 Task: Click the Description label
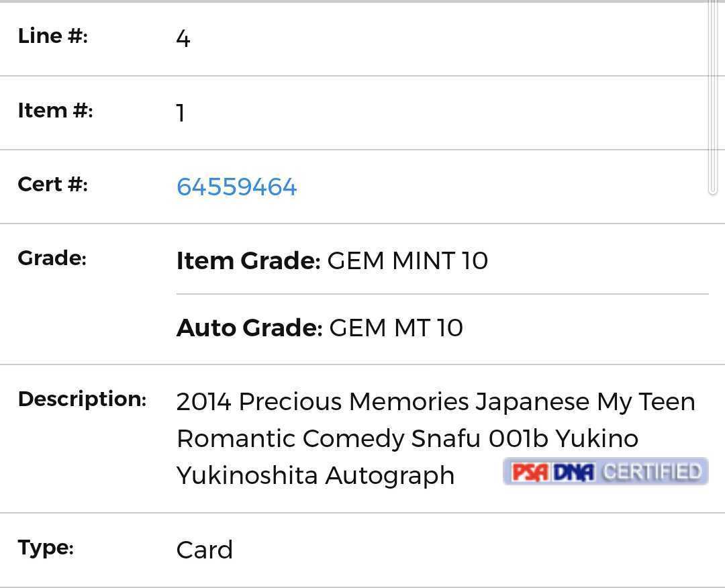pos(83,399)
